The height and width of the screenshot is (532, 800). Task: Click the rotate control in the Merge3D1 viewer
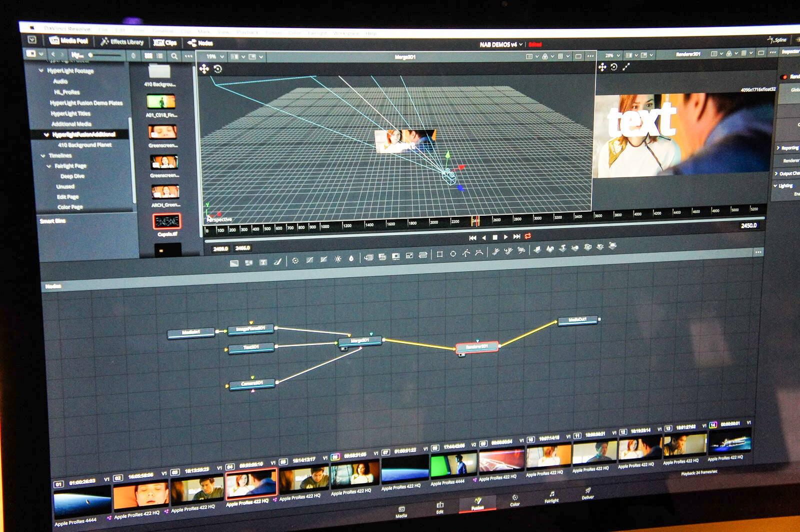pos(218,69)
